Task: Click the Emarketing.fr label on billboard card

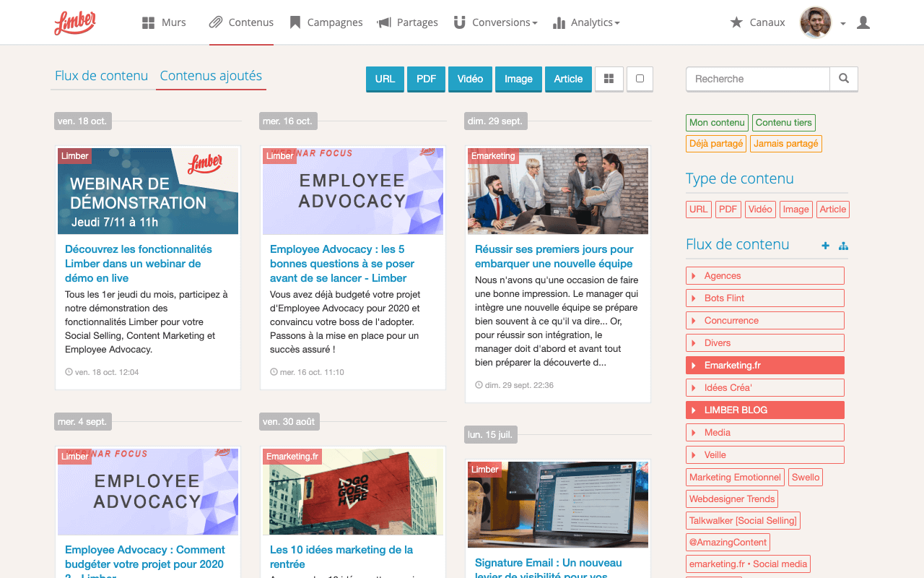Action: pyautogui.click(x=292, y=457)
